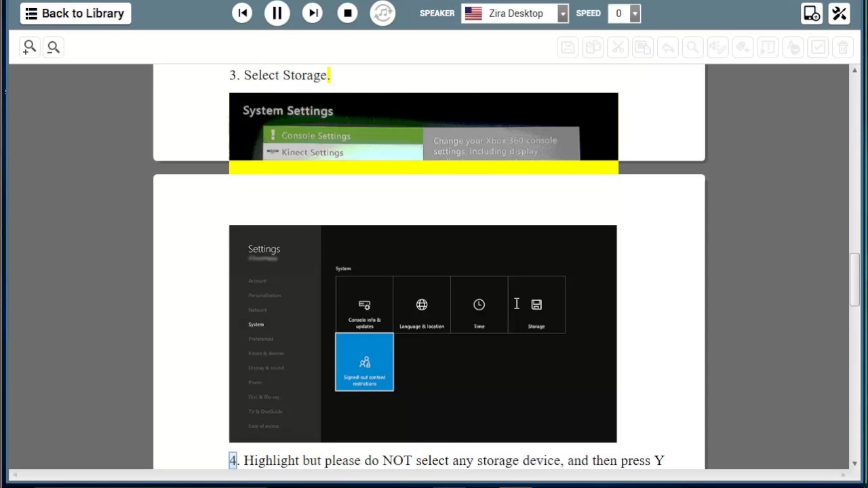Click the trash delete icon
The image size is (868, 488).
843,47
